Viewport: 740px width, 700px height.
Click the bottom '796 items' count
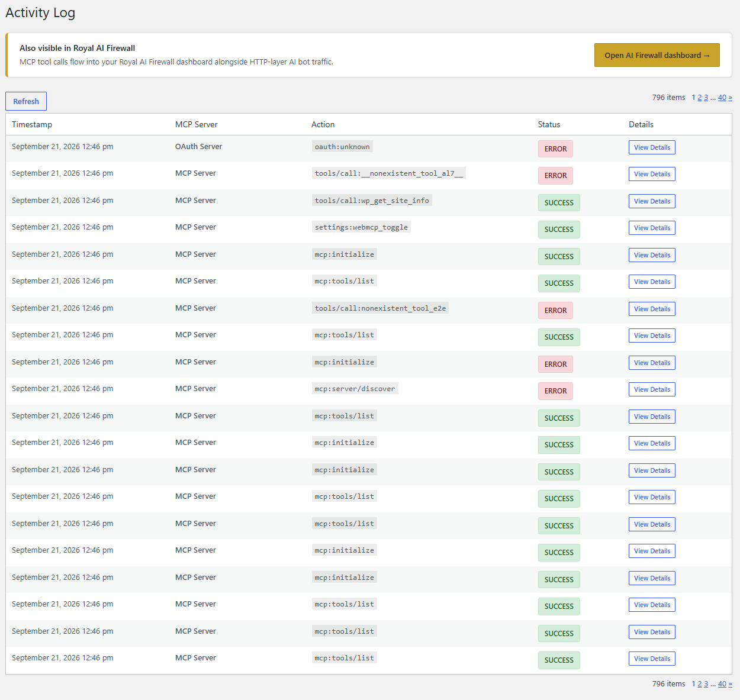click(669, 684)
